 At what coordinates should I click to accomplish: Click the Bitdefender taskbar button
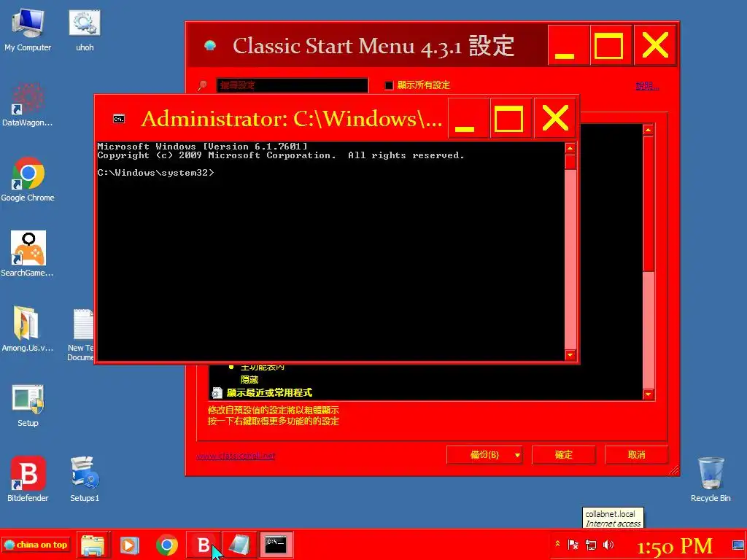pyautogui.click(x=204, y=545)
